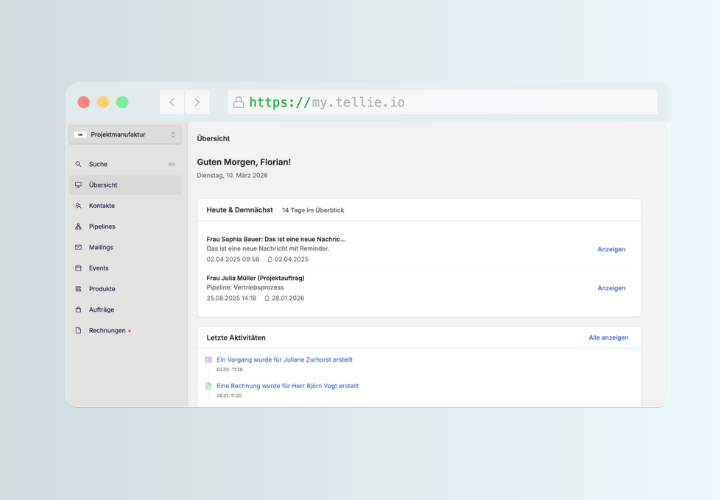The height and width of the screenshot is (500, 720).
Task: Click the Suche magnifier icon in sidebar
Action: [78, 164]
